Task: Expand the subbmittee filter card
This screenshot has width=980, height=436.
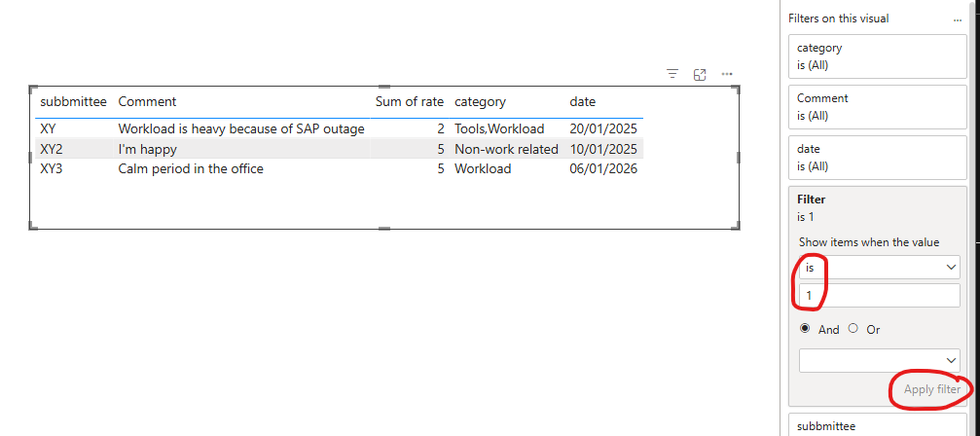Action: pyautogui.click(x=878, y=425)
